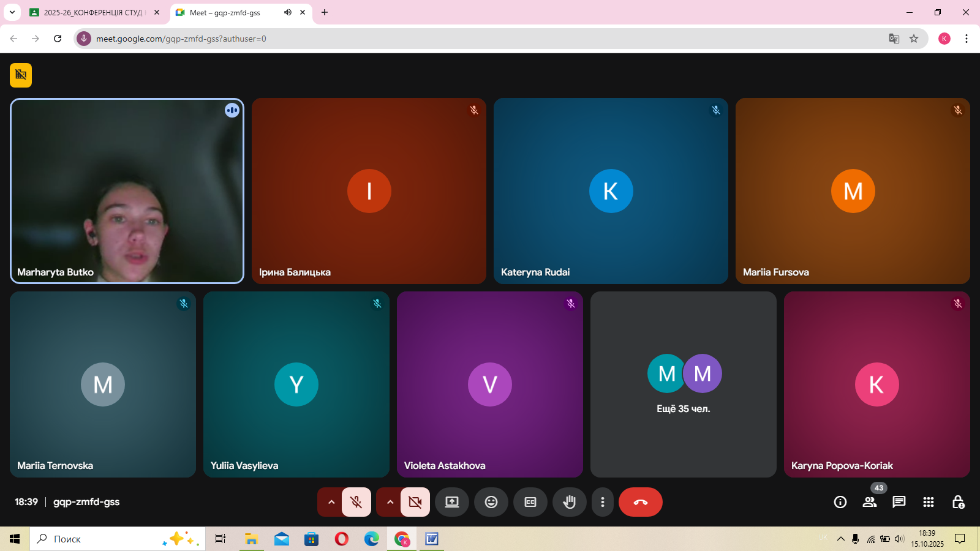Viewport: 980px width, 551px height.
Task: Open the emoji reactions button
Action: tap(491, 502)
